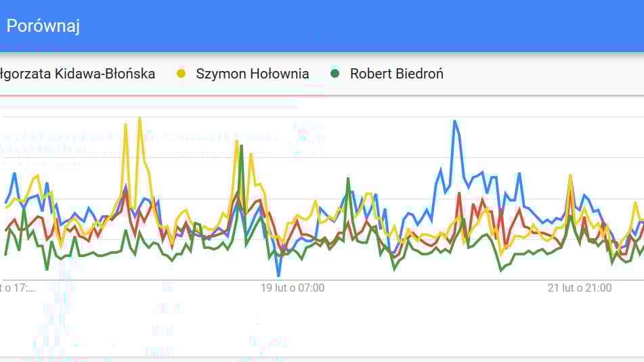Click the Porównaj header title

[x=43, y=26]
